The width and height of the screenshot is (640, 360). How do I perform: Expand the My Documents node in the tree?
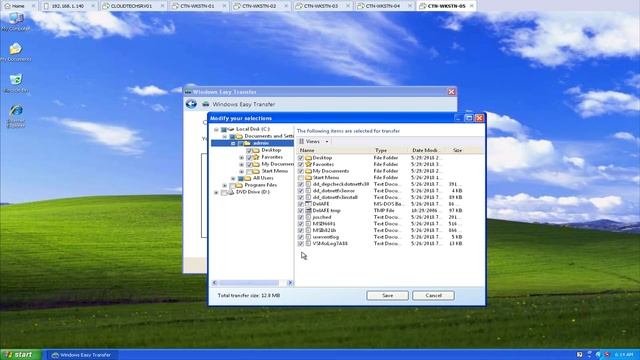tap(242, 164)
